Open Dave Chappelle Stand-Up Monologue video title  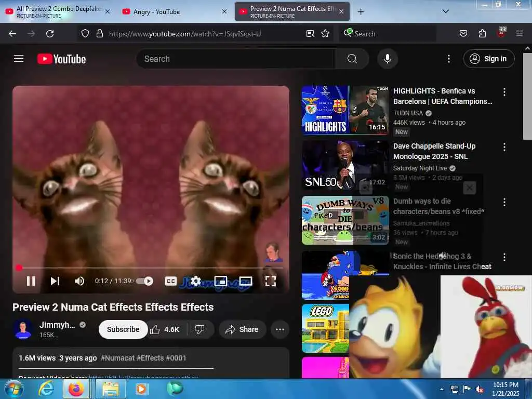(x=434, y=151)
